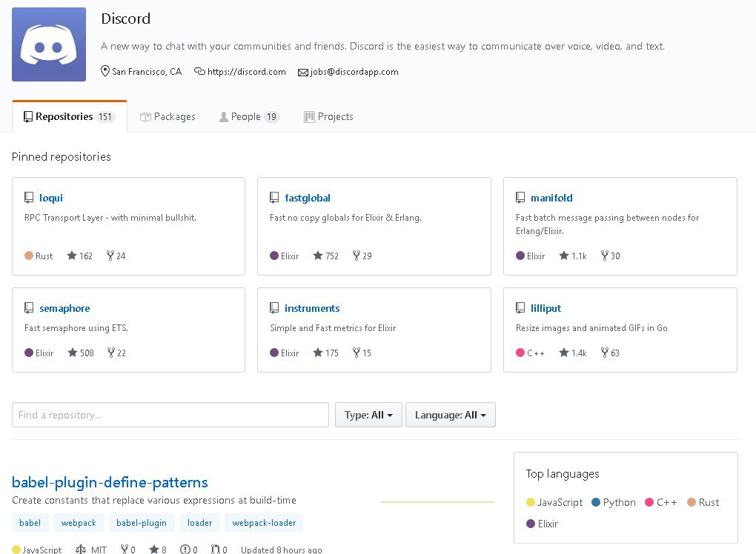Click the repo icon next to manifold
The height and width of the screenshot is (554, 756).
(x=520, y=198)
